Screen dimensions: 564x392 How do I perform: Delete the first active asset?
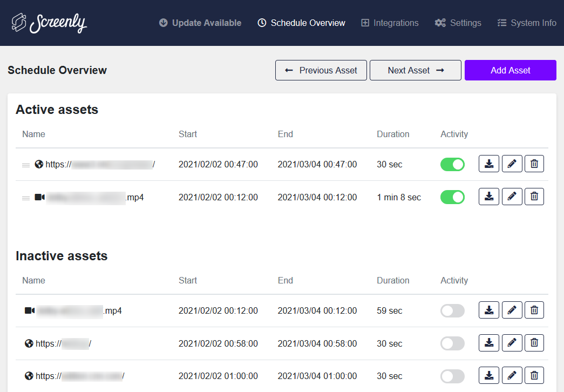pyautogui.click(x=534, y=164)
